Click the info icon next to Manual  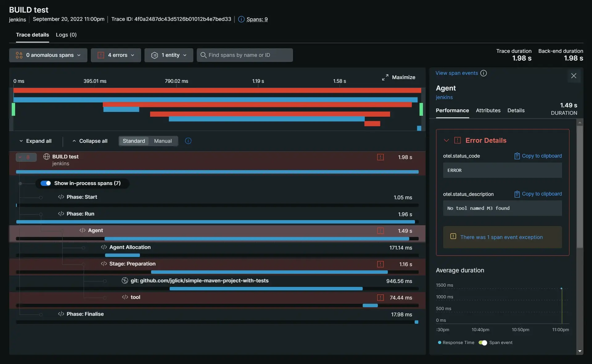pyautogui.click(x=188, y=141)
